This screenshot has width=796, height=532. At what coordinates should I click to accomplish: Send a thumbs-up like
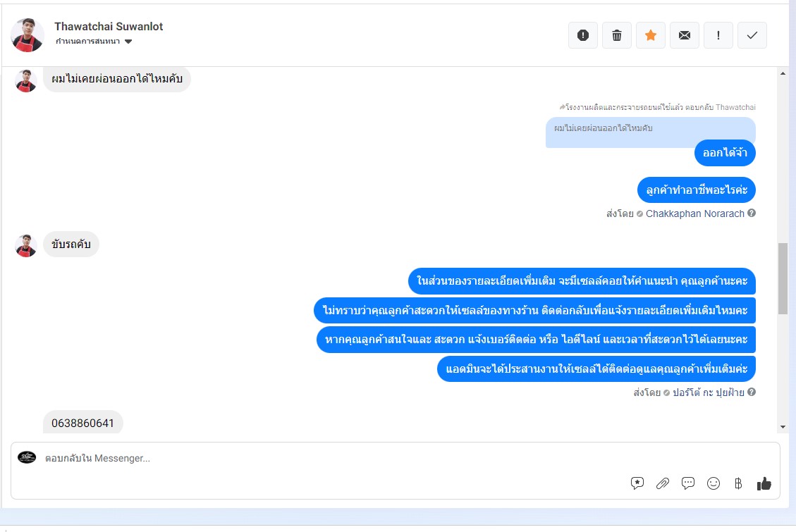click(x=764, y=484)
